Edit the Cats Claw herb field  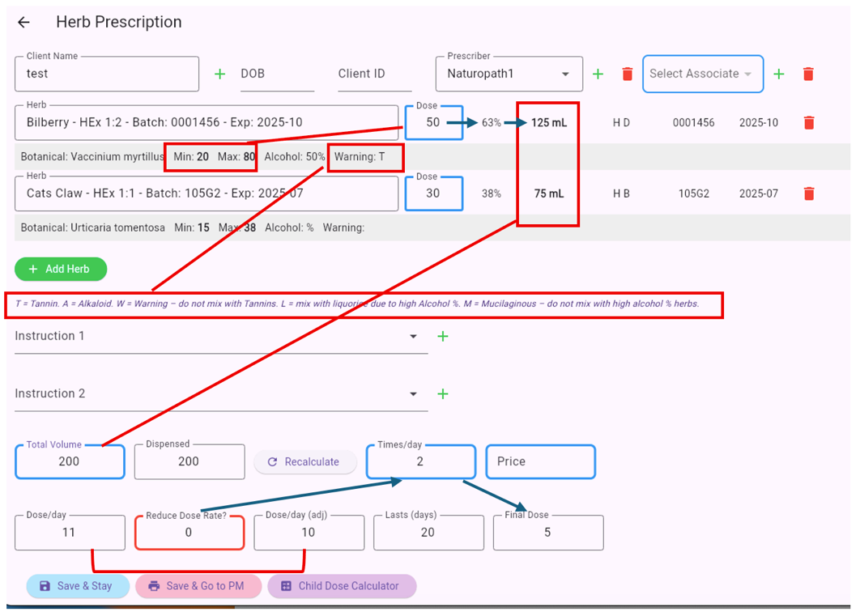206,193
